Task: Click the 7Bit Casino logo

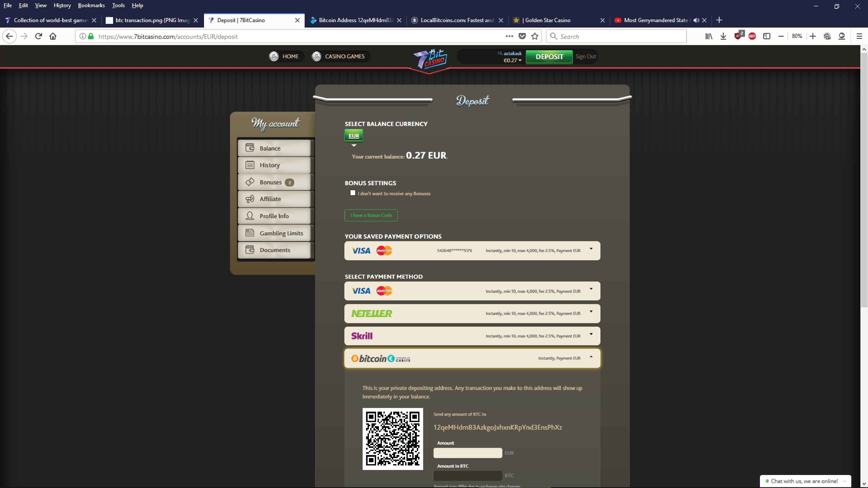Action: (430, 60)
